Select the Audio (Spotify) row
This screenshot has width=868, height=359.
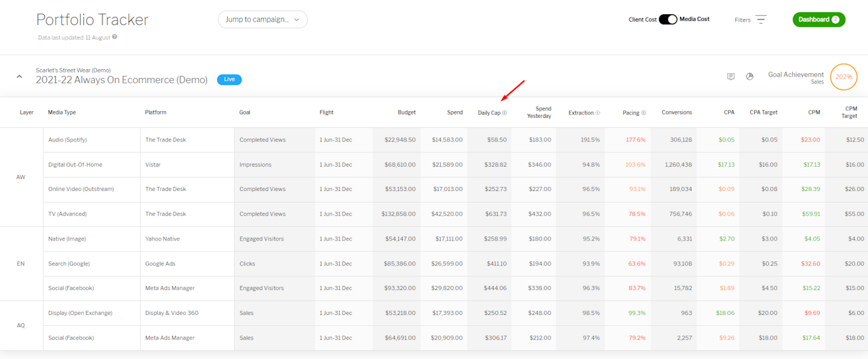coord(67,140)
